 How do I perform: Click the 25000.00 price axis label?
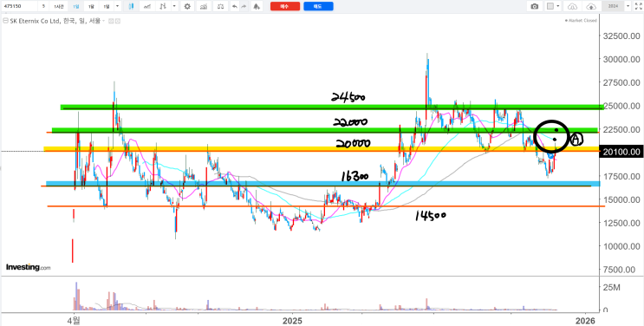621,106
